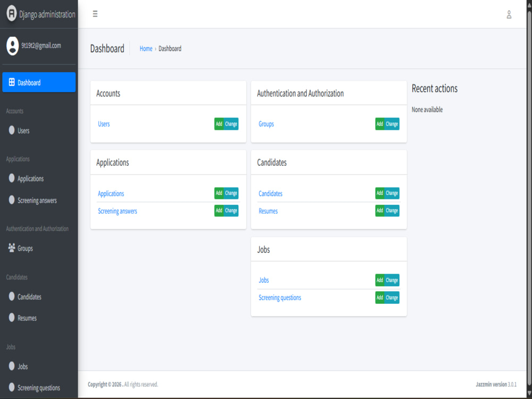Click the Django administration brand text

click(x=47, y=14)
